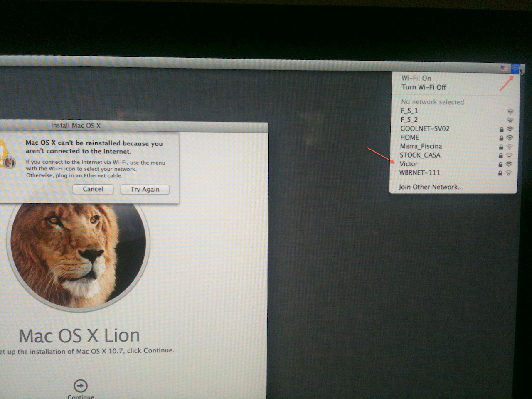This screenshot has width=532, height=399.
Task: Click Cancel in the alert dialog
Action: click(93, 189)
